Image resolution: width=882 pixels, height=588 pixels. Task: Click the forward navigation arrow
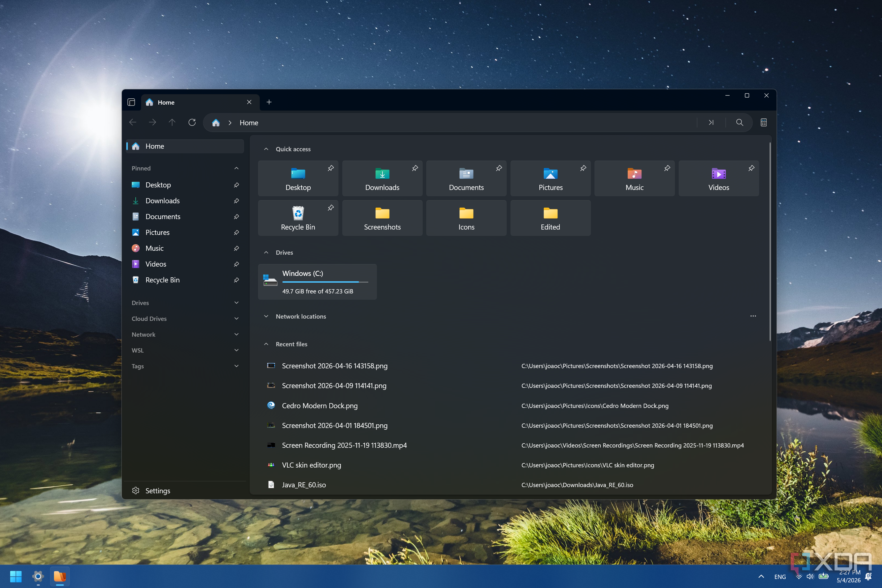coord(152,123)
